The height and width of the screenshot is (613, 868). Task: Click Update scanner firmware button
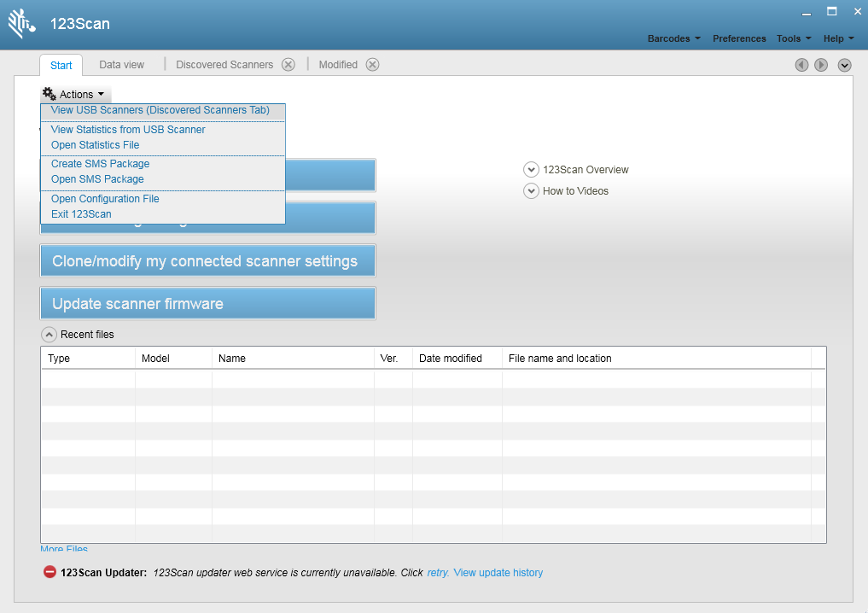pos(207,304)
